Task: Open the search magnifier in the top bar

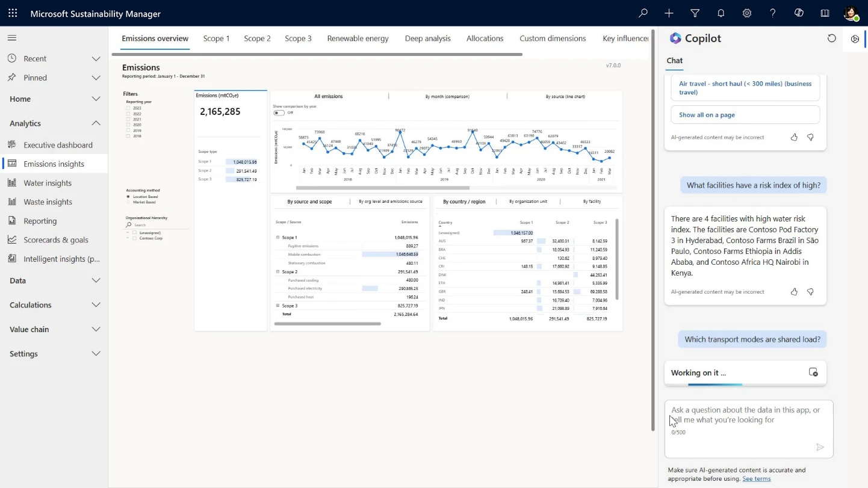Action: coord(642,13)
